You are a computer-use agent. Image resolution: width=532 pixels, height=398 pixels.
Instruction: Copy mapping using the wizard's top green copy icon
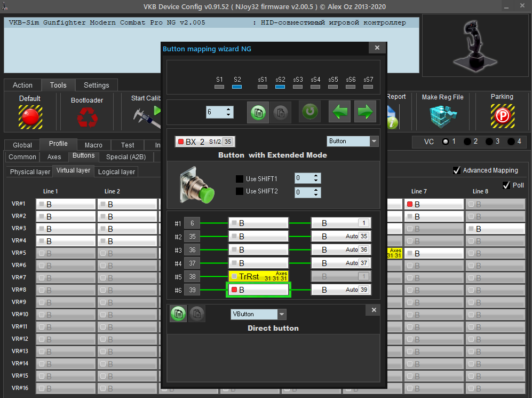coord(258,112)
